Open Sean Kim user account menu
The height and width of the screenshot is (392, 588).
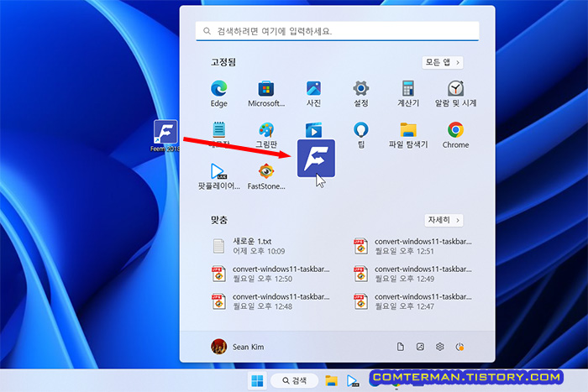pos(238,347)
